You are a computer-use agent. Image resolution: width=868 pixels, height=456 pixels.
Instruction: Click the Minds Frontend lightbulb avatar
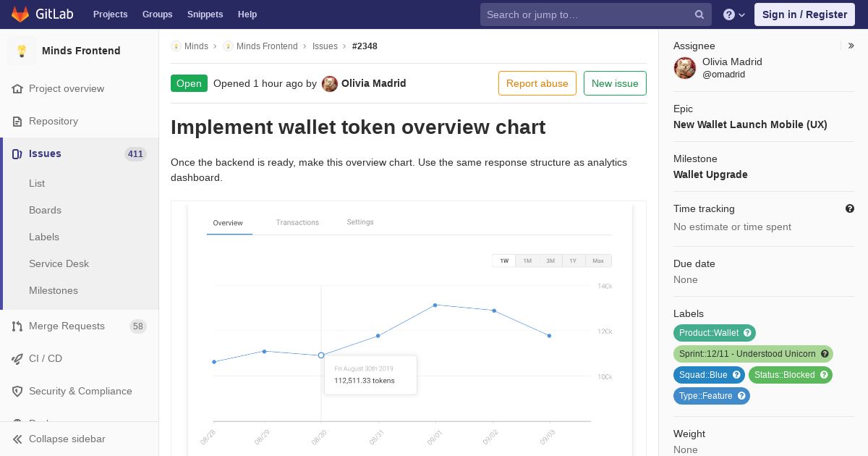coord(22,51)
